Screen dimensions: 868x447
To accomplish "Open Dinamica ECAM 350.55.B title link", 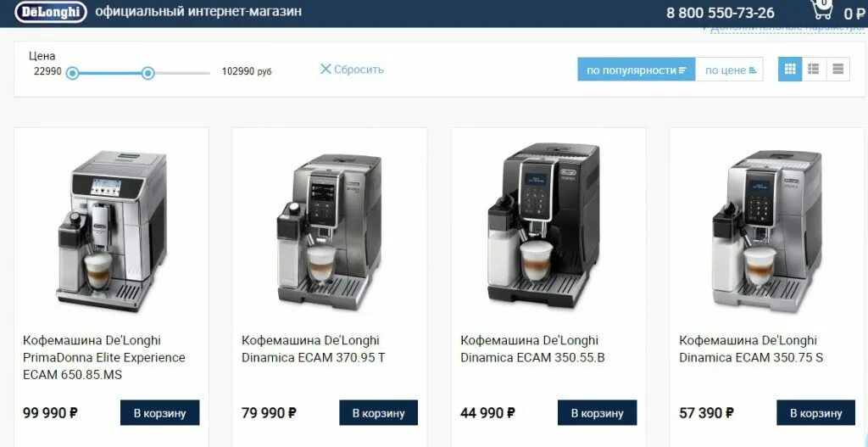I will point(532,349).
